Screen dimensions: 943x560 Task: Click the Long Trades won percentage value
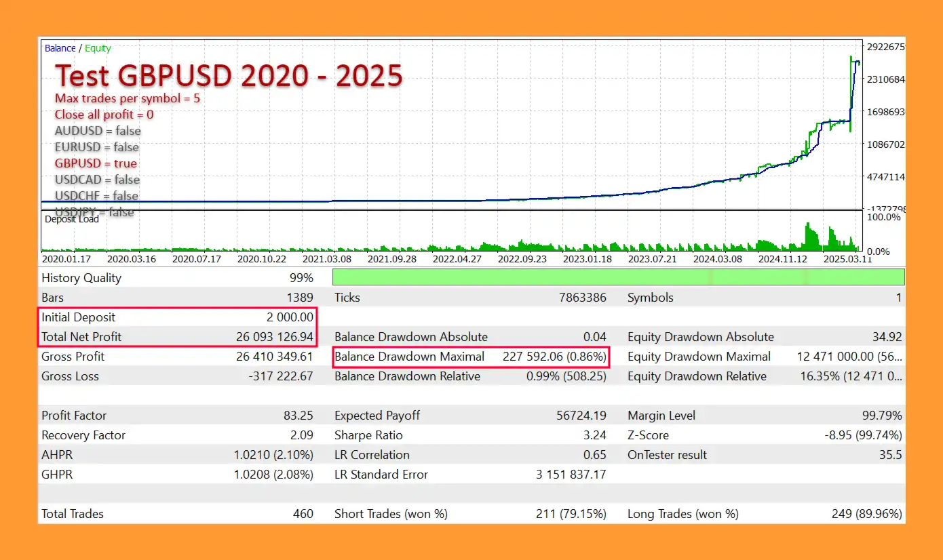click(866, 514)
